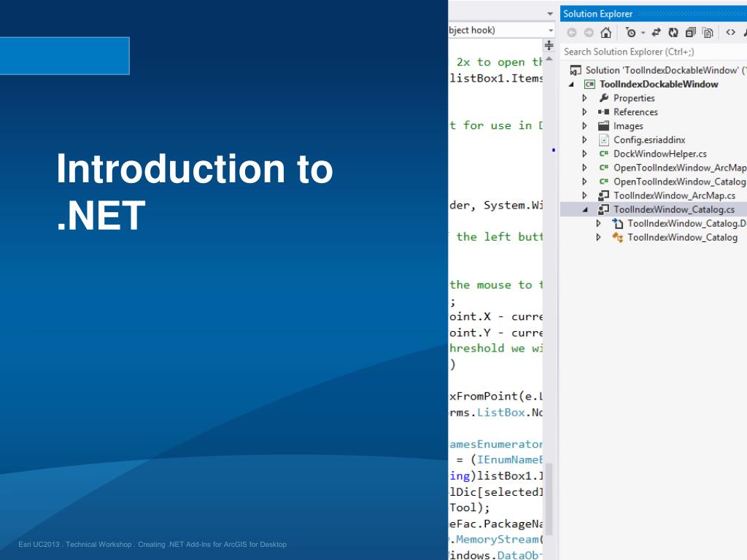Click the editor scrollbar up arrow
The width and height of the screenshot is (747, 560).
549,58
